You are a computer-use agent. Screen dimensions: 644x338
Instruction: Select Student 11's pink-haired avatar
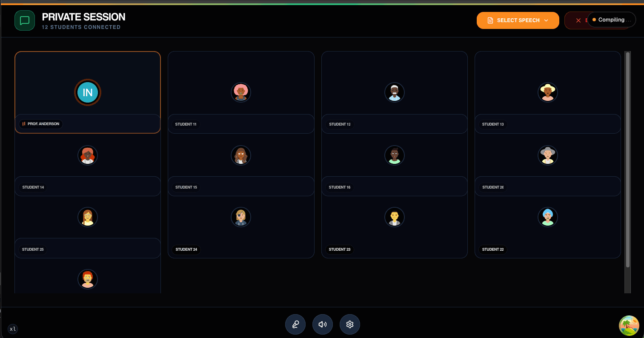click(x=241, y=92)
